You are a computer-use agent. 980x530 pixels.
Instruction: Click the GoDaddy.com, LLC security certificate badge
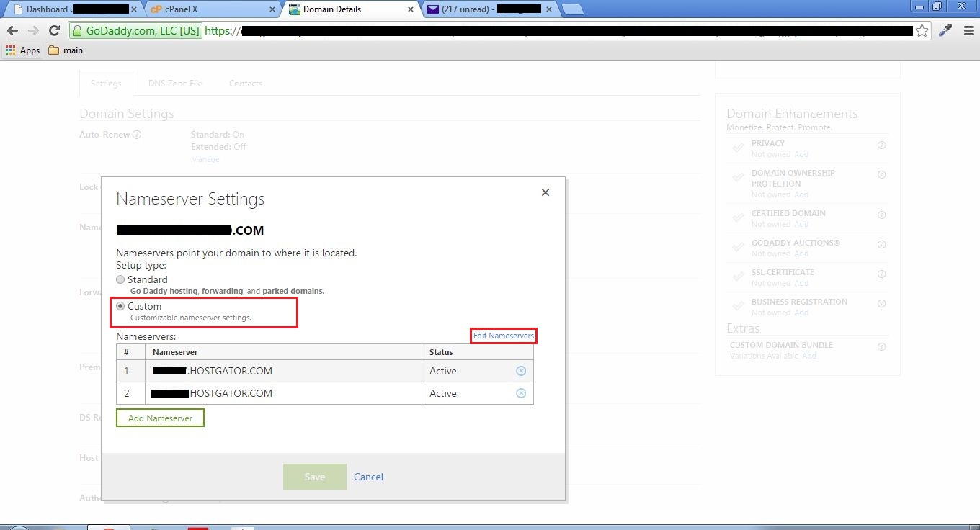(x=135, y=31)
